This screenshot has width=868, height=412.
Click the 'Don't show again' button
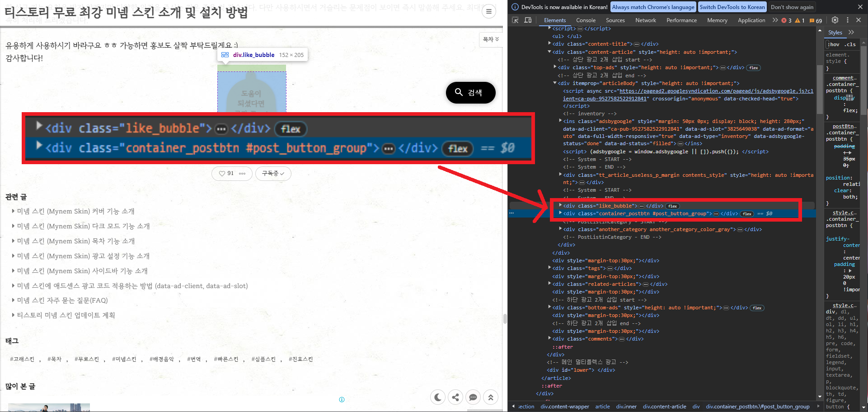point(792,7)
